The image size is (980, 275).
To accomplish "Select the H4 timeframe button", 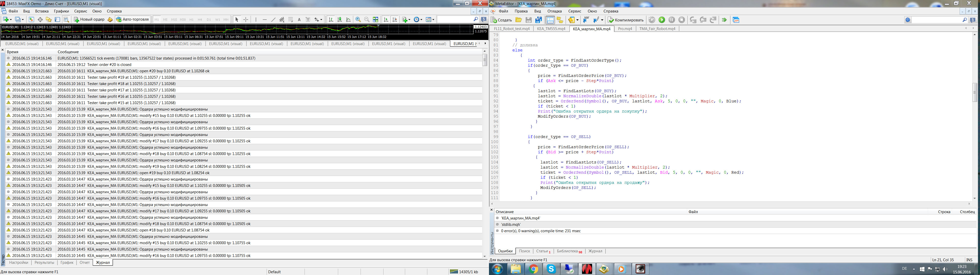I will point(200,19).
